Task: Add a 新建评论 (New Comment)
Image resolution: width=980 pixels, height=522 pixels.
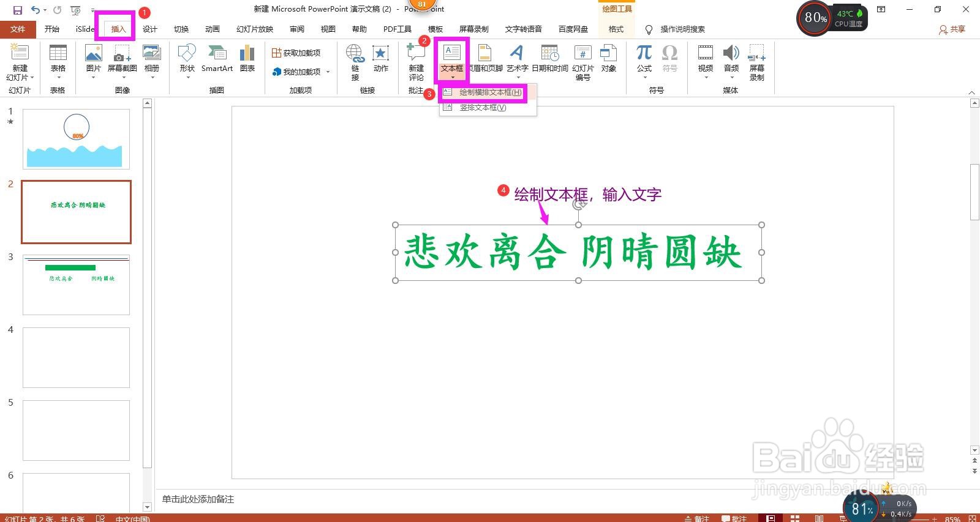Action: [417, 61]
